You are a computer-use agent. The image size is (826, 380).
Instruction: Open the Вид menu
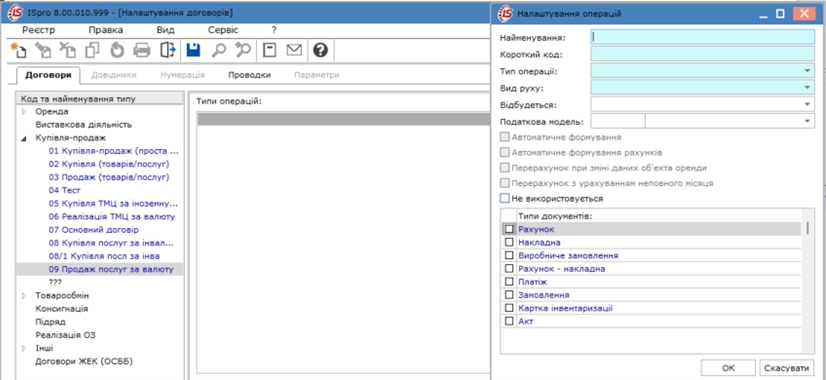165,30
